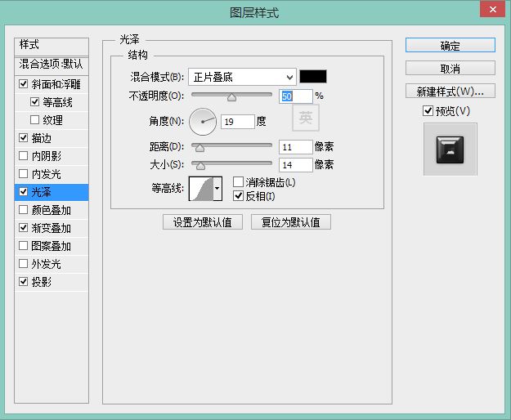Click the style preview thumbnail
The height and width of the screenshot is (420, 511).
450,150
